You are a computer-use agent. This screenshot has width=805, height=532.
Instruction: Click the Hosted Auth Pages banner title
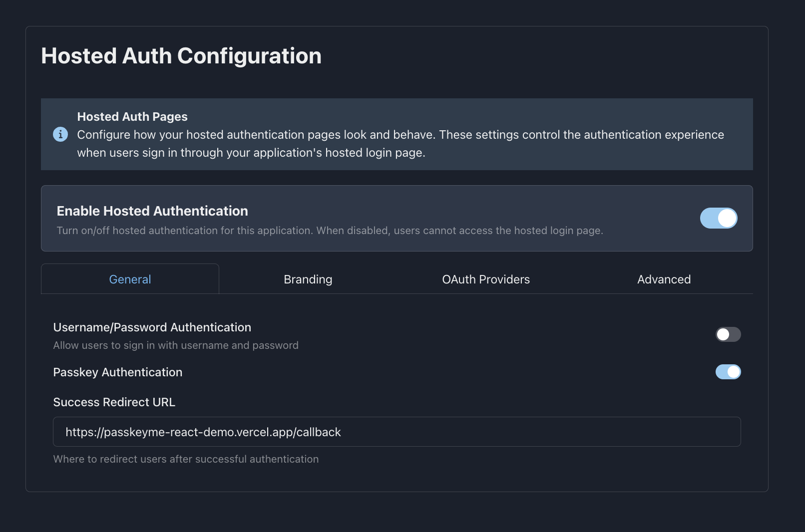point(132,117)
